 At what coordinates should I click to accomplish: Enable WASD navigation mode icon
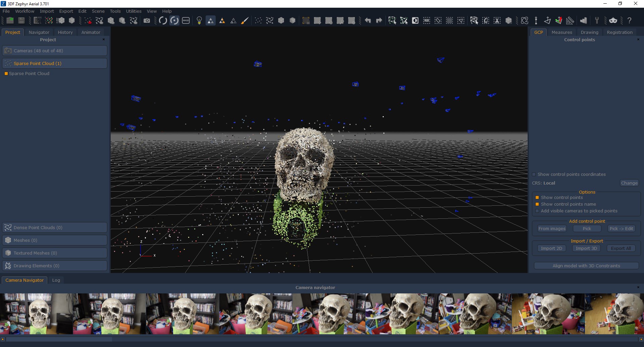186,20
